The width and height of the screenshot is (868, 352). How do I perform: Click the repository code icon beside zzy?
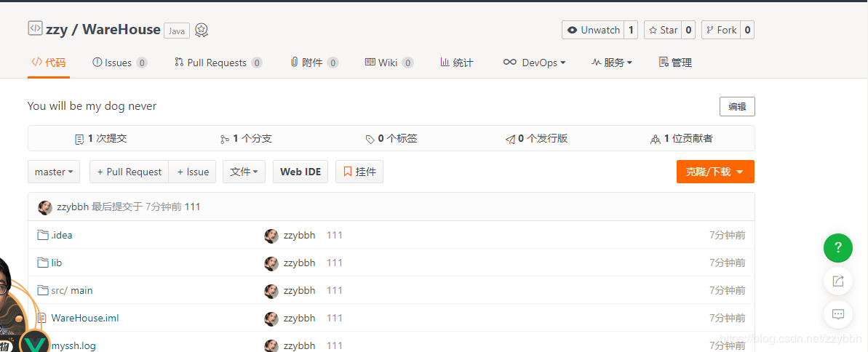point(35,28)
